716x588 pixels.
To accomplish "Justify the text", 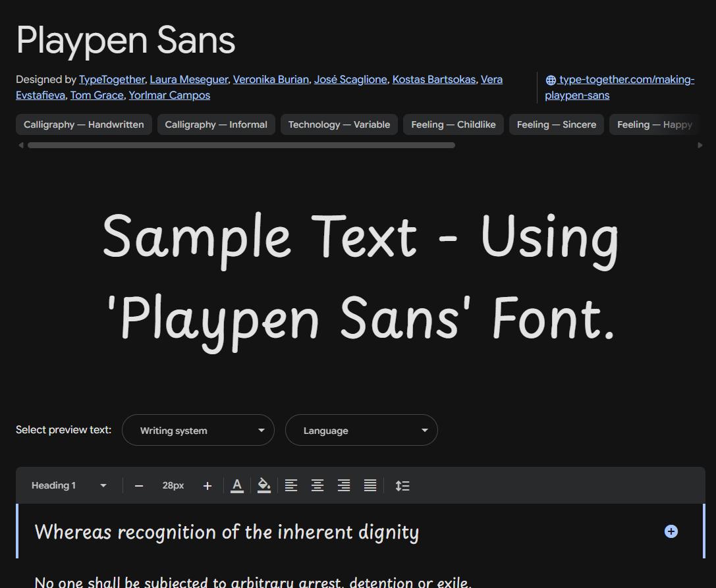I will coord(370,485).
